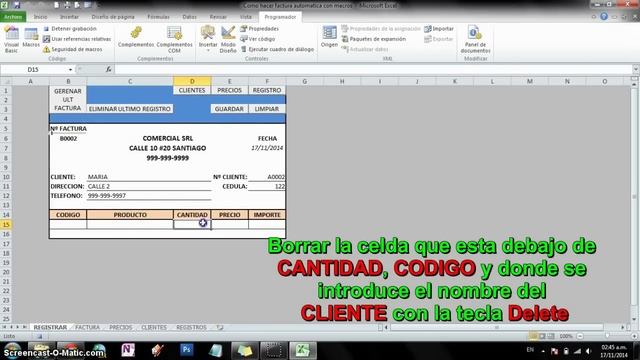Switch to the REGISTROS sheet tab
The width and height of the screenshot is (640, 360).
tap(191, 327)
